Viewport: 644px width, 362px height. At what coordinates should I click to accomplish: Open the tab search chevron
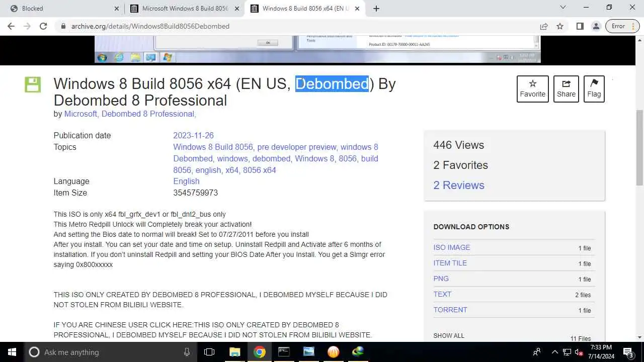click(563, 8)
